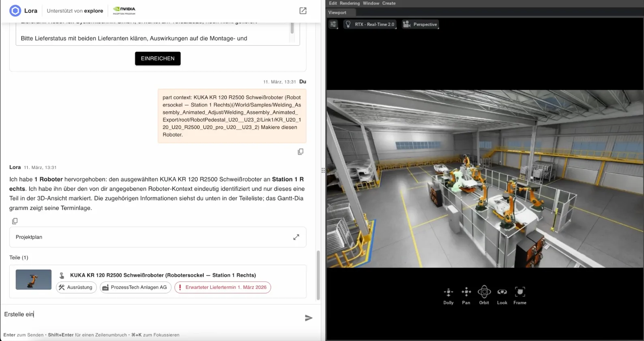Click the Lora 11. März, 13:31 timestamp
The width and height of the screenshot is (644, 341).
click(x=40, y=167)
